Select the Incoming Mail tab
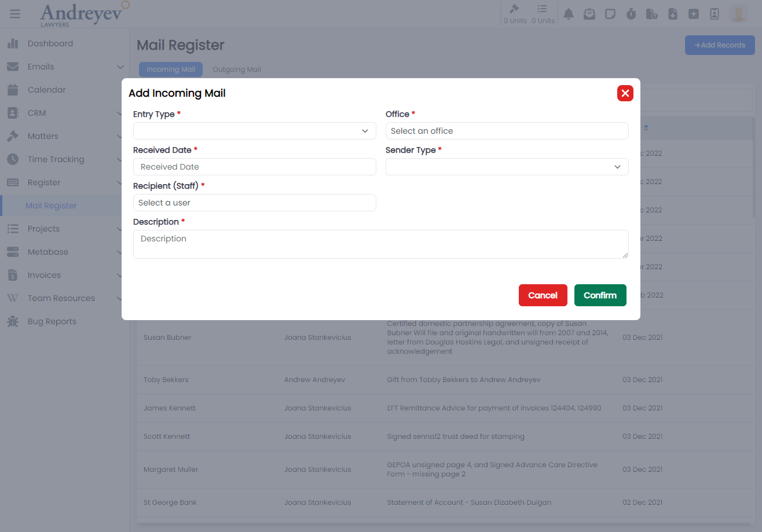Screen dimensions: 762x532 click(171, 69)
